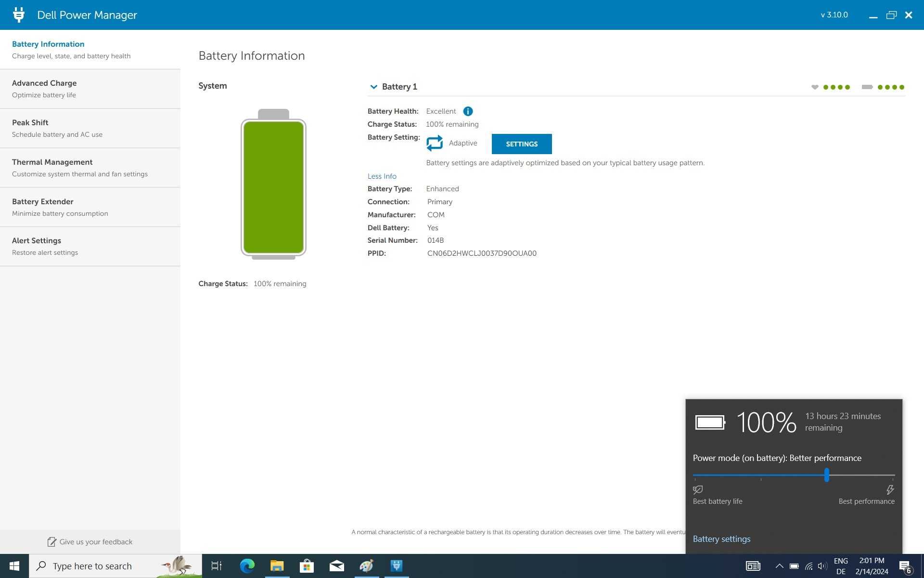The width and height of the screenshot is (924, 578).
Task: Launch Microsoft Edge from the taskbar
Action: pos(247,566)
